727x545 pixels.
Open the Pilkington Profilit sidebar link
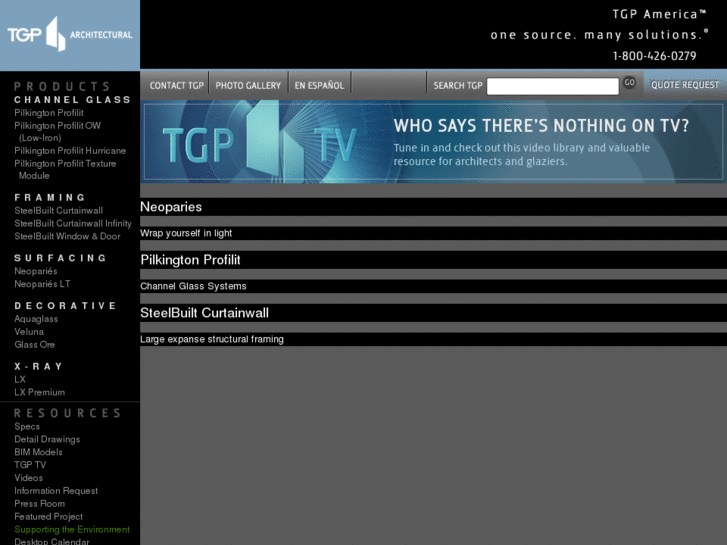pyautogui.click(x=49, y=113)
